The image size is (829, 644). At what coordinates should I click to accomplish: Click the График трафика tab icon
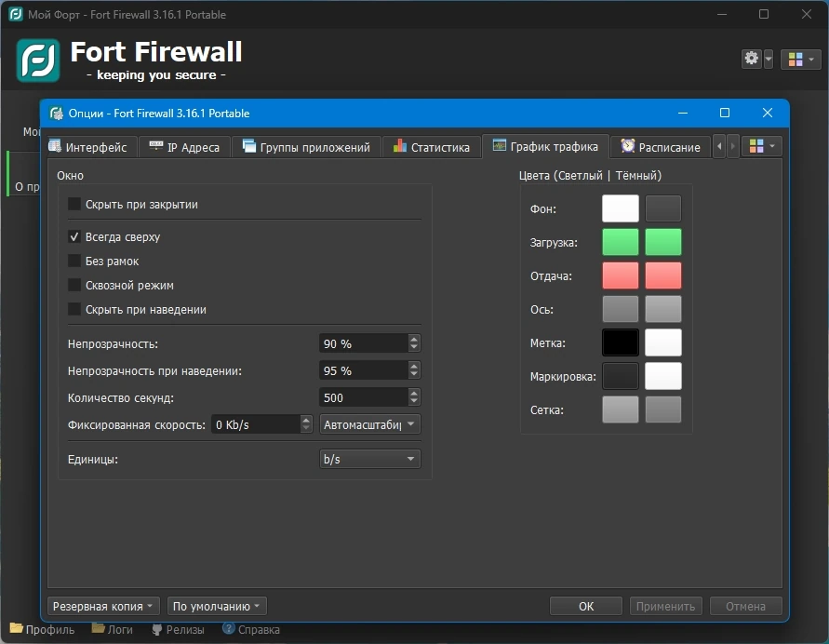pos(499,145)
